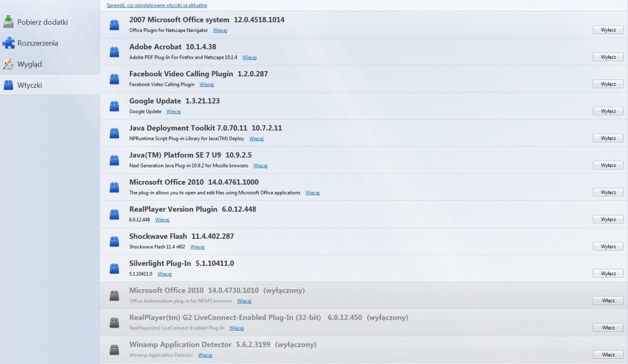The image size is (628, 364).
Task: Click the Microsoft Office 2010 14.0.4761 icon
Action: [114, 187]
